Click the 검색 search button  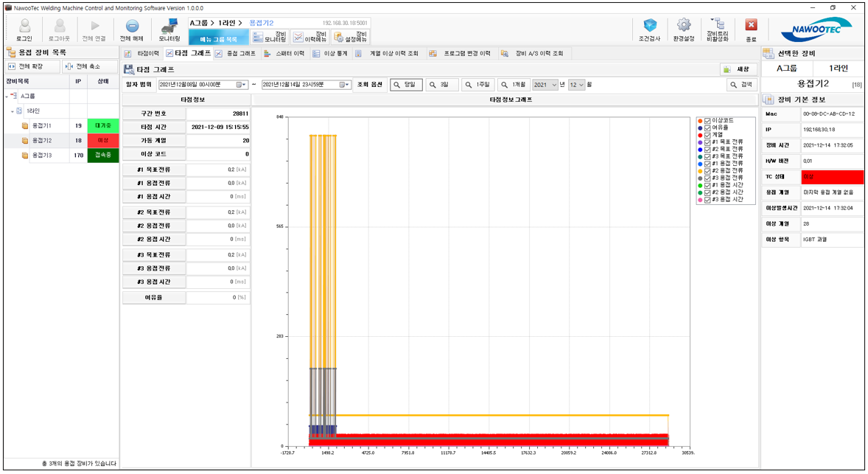[x=742, y=85]
